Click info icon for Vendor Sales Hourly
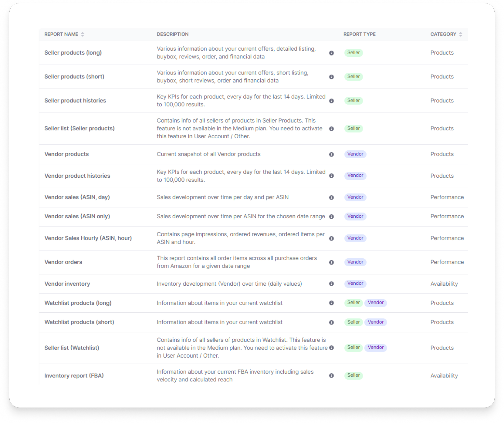This screenshot has width=504, height=423. [331, 238]
